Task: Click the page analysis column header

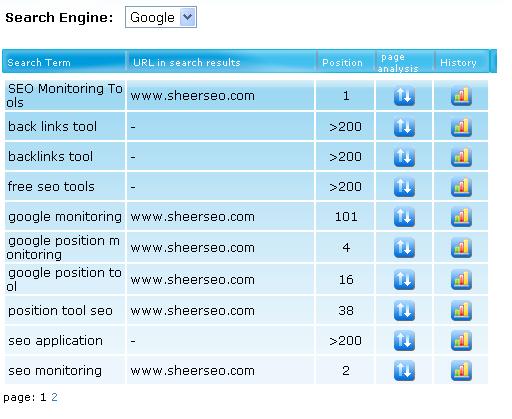Action: (x=398, y=63)
